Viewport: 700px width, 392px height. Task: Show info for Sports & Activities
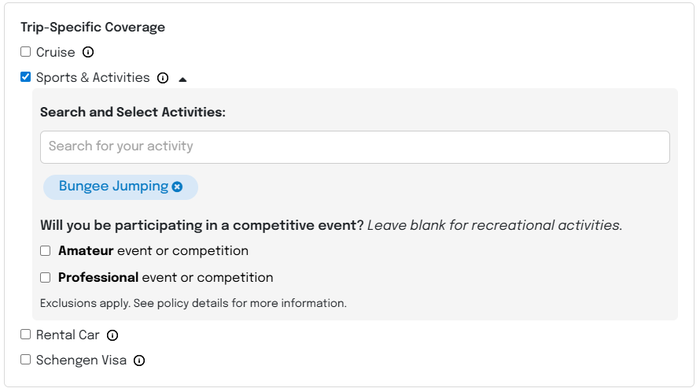(x=163, y=78)
